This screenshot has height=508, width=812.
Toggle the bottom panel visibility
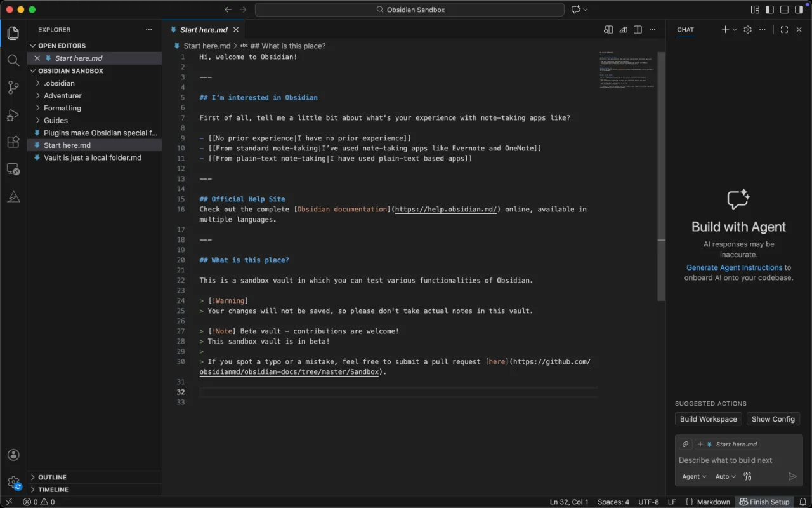(x=784, y=10)
